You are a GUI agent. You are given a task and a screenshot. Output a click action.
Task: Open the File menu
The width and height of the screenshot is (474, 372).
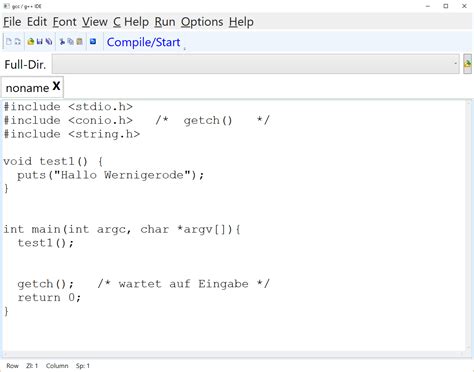(12, 22)
